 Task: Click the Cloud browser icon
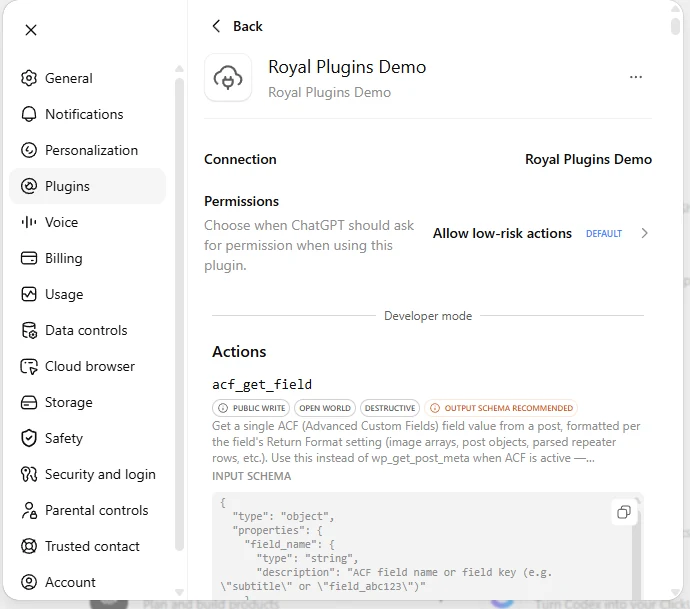point(29,366)
